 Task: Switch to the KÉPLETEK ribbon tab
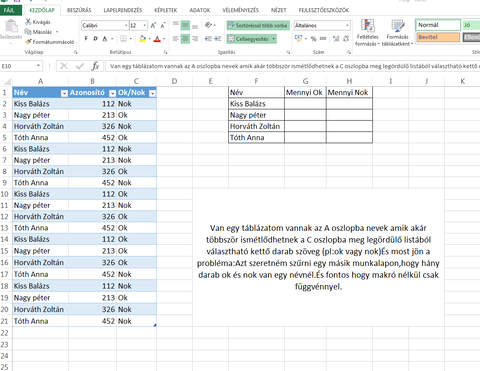tap(166, 10)
